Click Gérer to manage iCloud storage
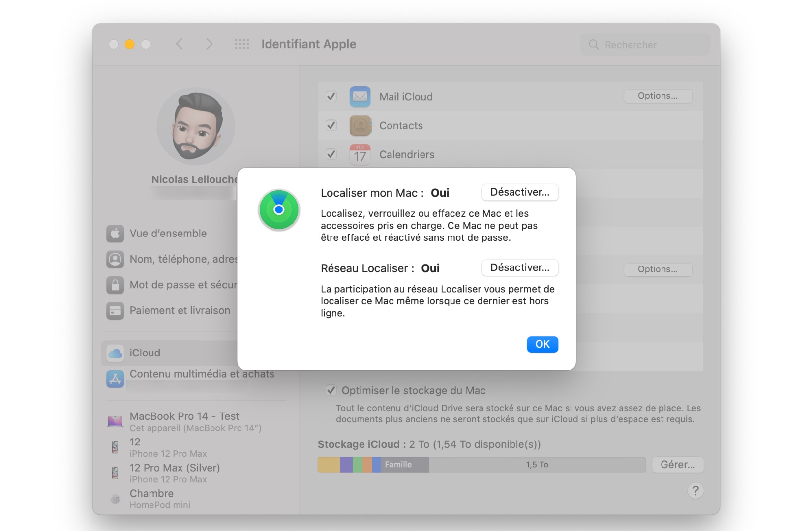The width and height of the screenshot is (812, 531). [678, 465]
